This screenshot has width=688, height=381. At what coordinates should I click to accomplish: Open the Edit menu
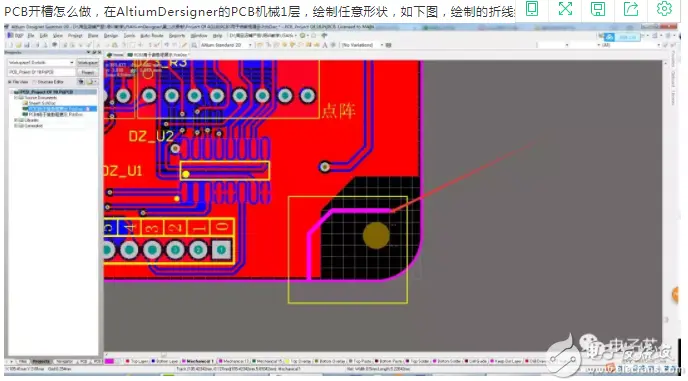click(44, 35)
